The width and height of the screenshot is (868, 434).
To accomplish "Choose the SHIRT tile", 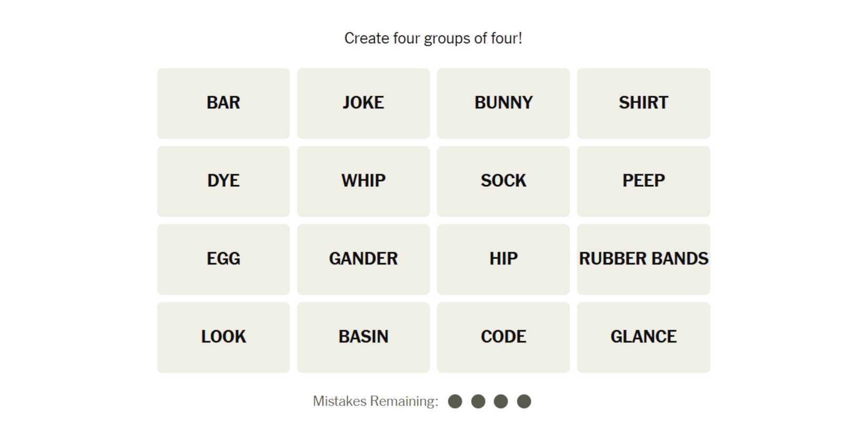I will (643, 103).
